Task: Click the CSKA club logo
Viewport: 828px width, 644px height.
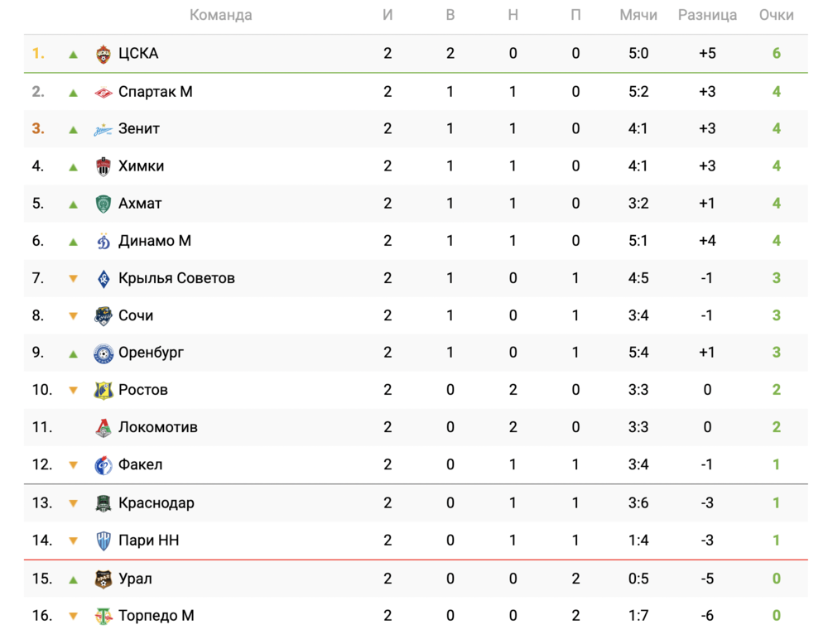Action: pos(103,54)
